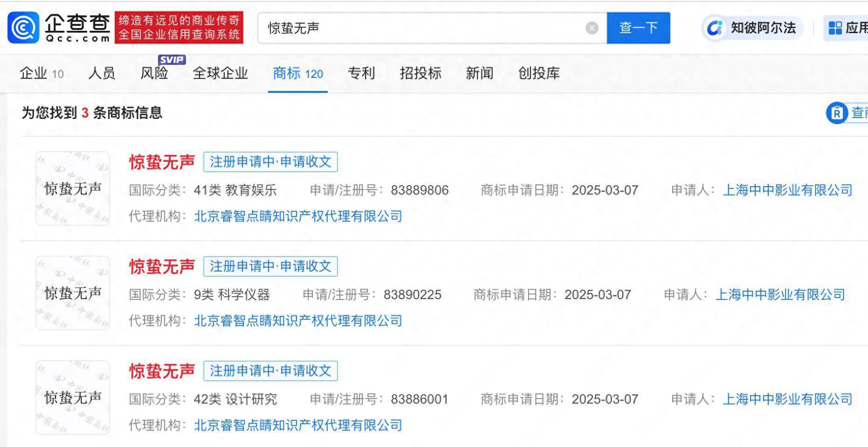This screenshot has width=868, height=447.
Task: Switch to the 人员 tab
Action: point(102,73)
